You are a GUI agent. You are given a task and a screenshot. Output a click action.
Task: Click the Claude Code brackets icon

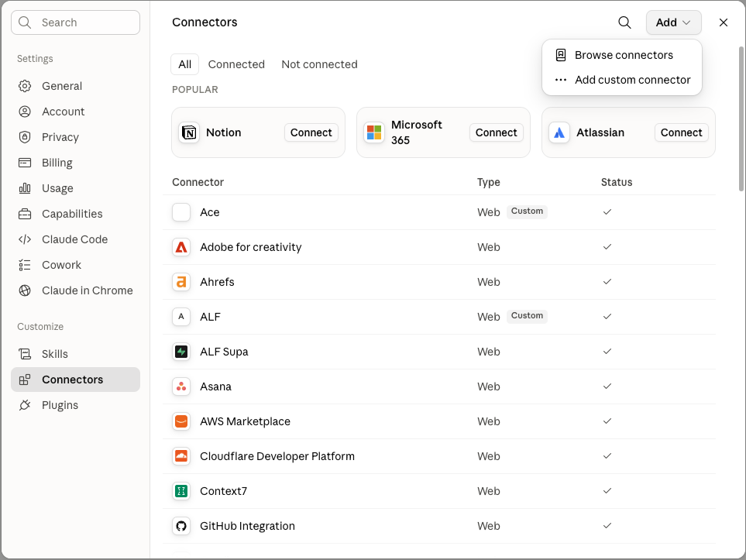pos(25,239)
